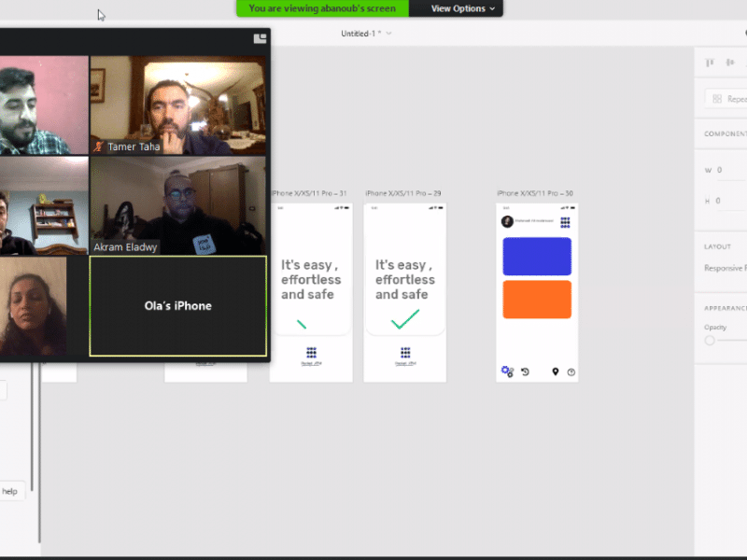Click the dot grid menu icon on artboard 30
This screenshot has width=747, height=560.
coord(565,222)
